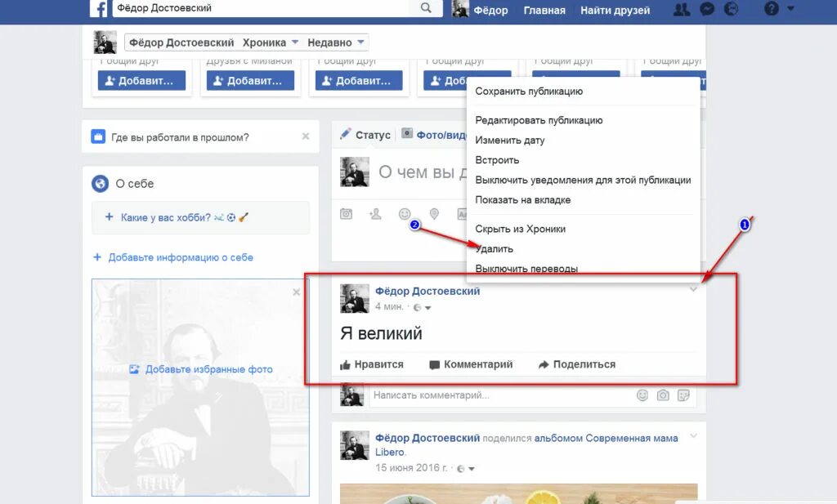Click Комментарий on Я великий post

[471, 364]
